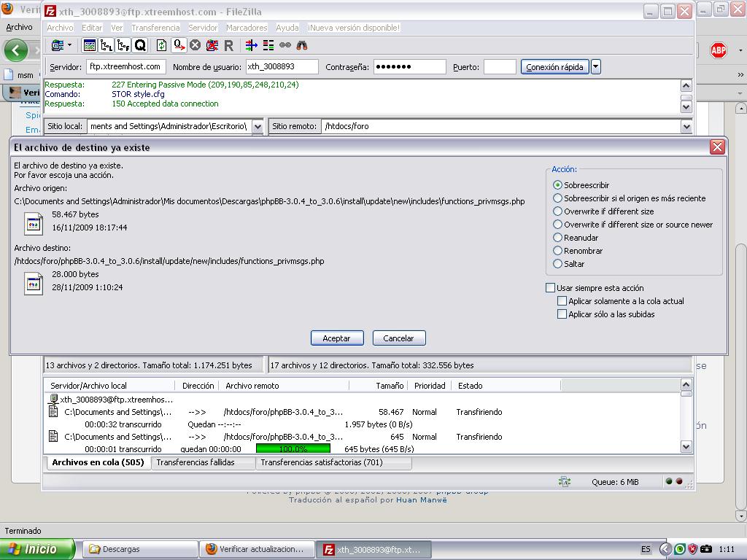
Task: Expand the Sitio local path dropdown
Action: point(258,126)
